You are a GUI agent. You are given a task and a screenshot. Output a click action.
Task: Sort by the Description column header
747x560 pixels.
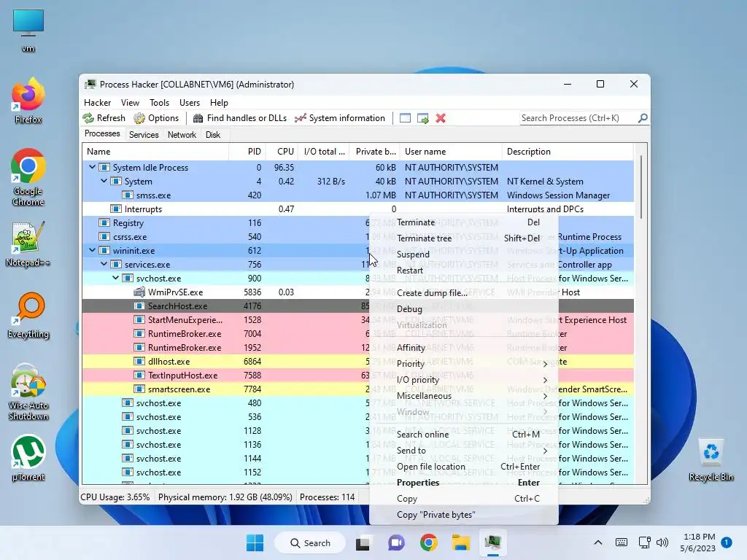(568, 152)
